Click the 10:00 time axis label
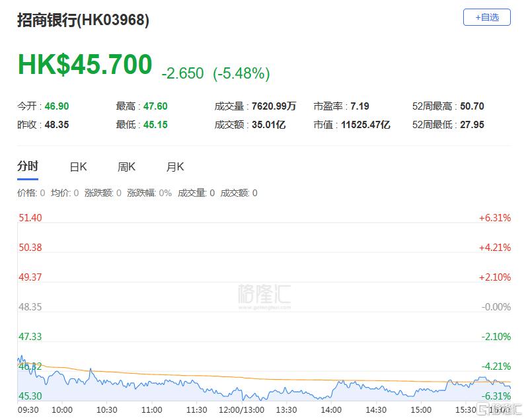This screenshot has height=420, width=526. point(62,410)
